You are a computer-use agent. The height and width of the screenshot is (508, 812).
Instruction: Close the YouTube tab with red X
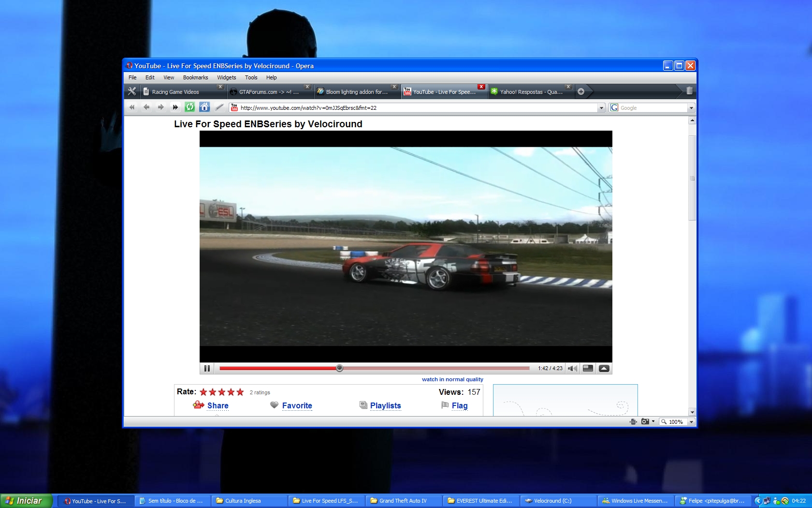[x=481, y=87]
